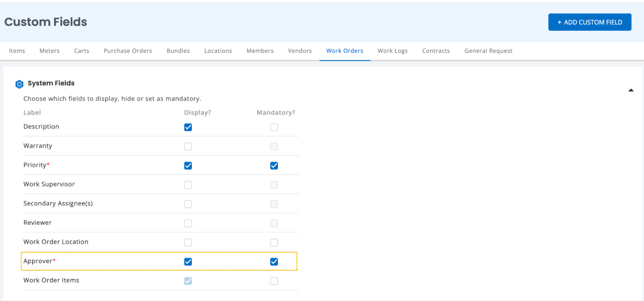Select the Members tab
644x301 pixels.
(x=260, y=51)
